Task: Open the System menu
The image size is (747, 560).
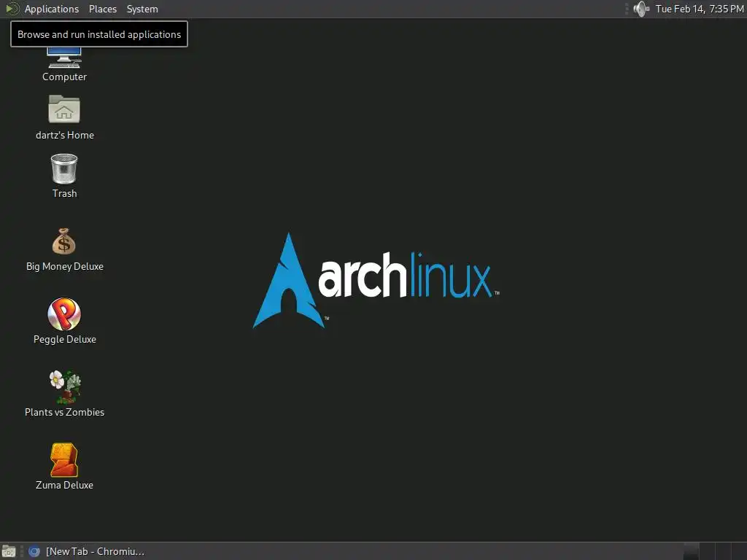Action: click(142, 9)
